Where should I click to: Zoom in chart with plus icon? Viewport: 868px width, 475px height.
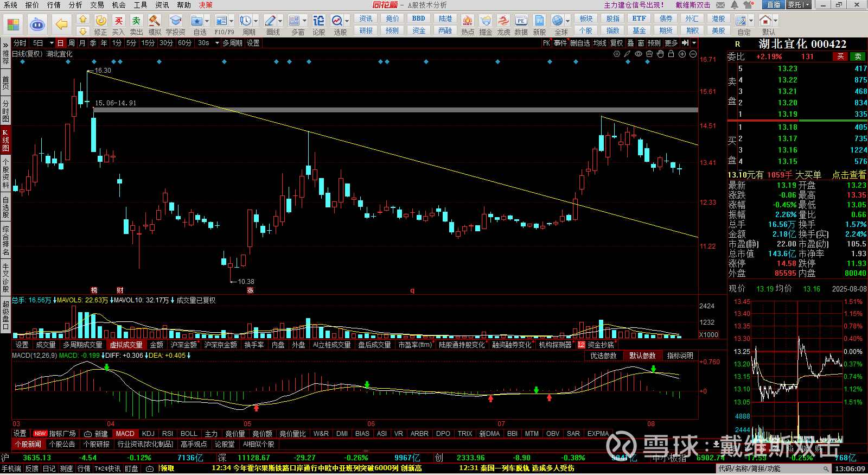click(x=682, y=54)
